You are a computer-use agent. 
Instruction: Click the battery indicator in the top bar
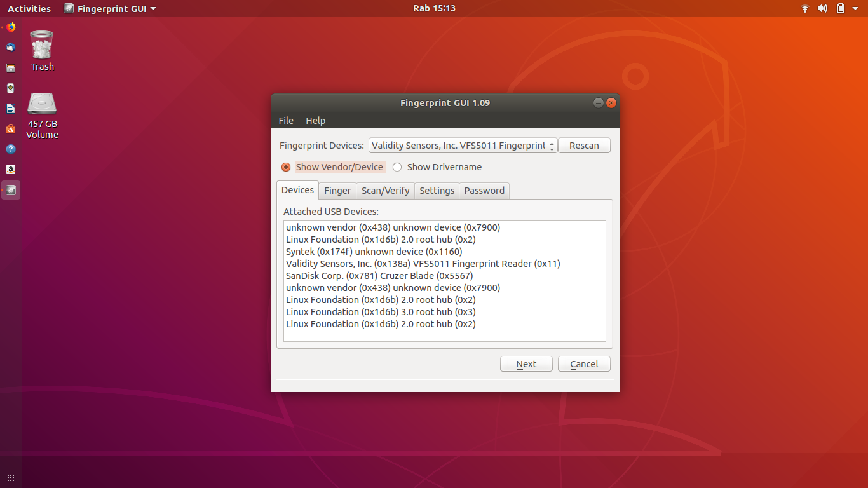pyautogui.click(x=841, y=8)
